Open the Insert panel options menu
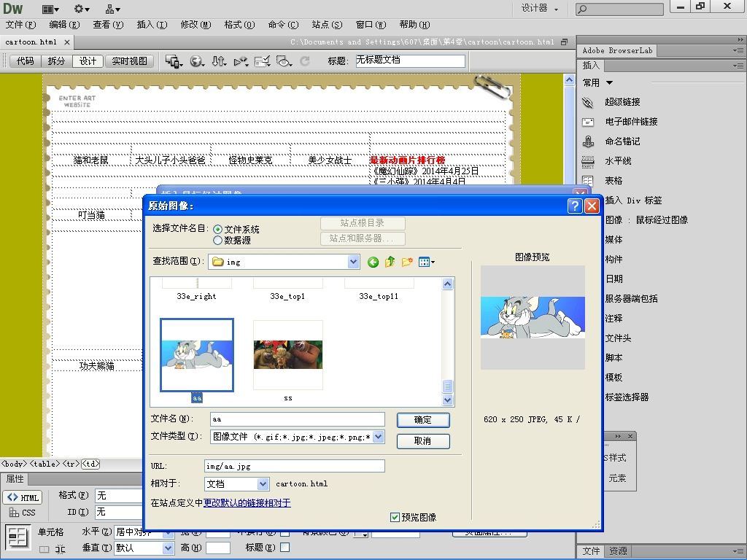This screenshot has width=747, height=560. 738,66
